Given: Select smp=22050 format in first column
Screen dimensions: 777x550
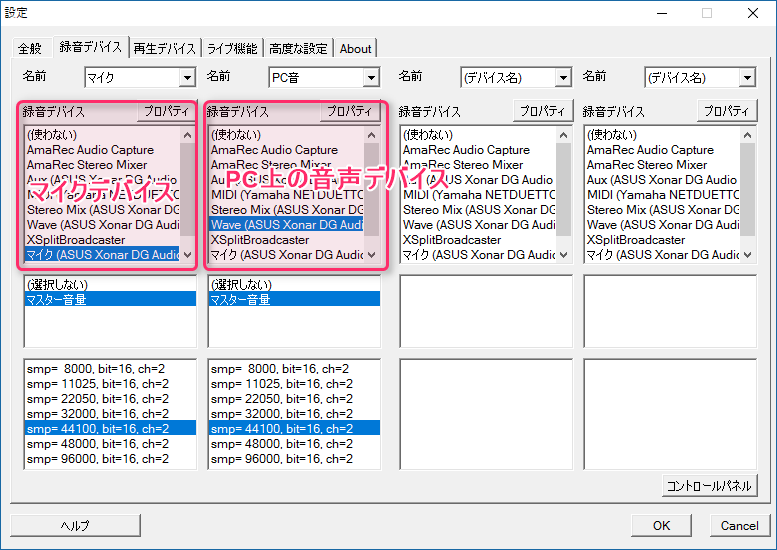Looking at the screenshot, I should (x=110, y=399).
